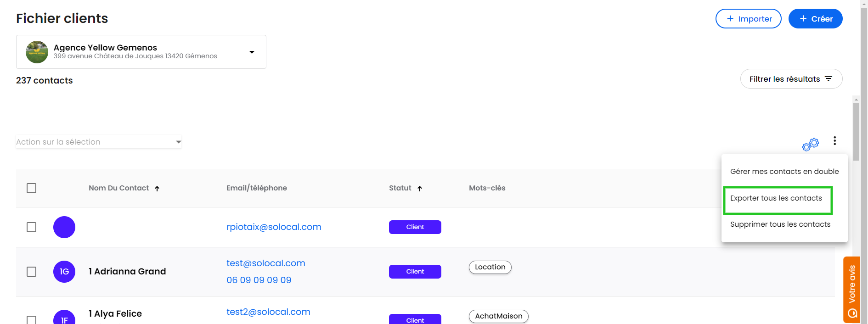
Task: Click the blank avatar of the rpiotaix contact
Action: click(64, 227)
